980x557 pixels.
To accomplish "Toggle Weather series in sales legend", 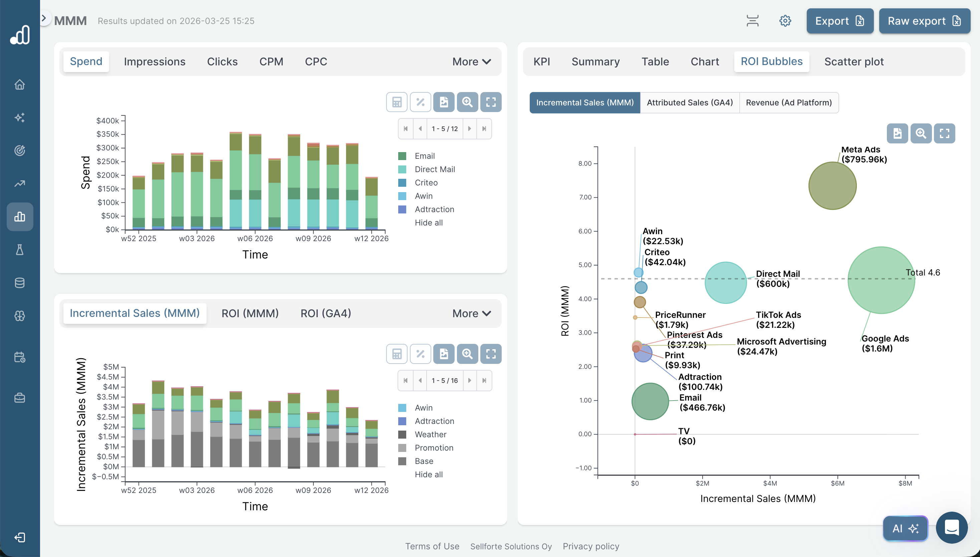I will coord(430,435).
